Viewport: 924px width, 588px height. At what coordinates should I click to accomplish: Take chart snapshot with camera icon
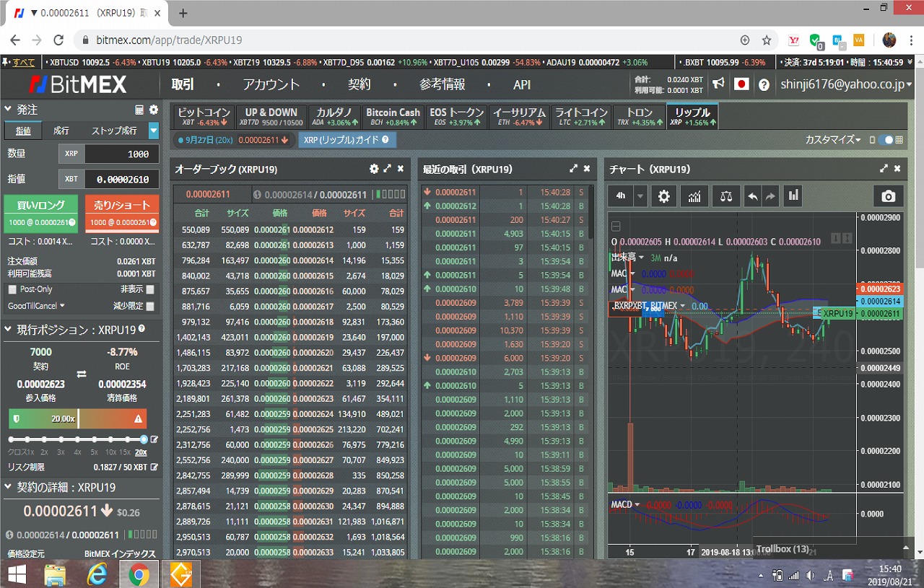click(888, 196)
